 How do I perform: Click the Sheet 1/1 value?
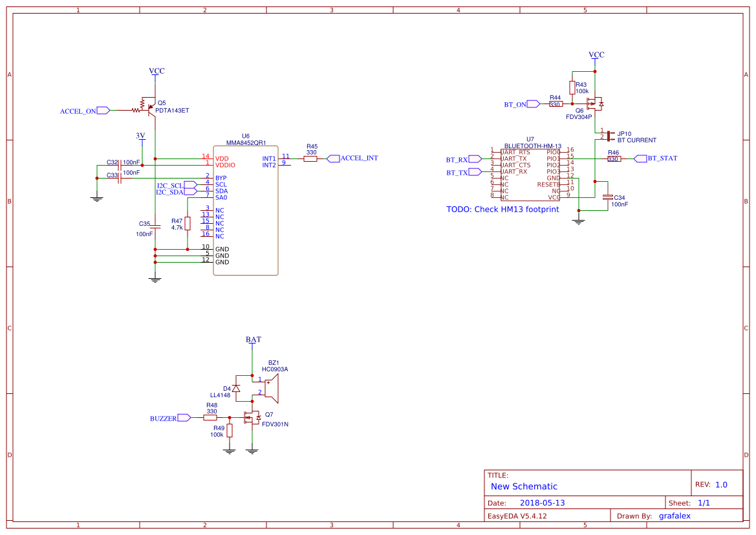tap(704, 503)
